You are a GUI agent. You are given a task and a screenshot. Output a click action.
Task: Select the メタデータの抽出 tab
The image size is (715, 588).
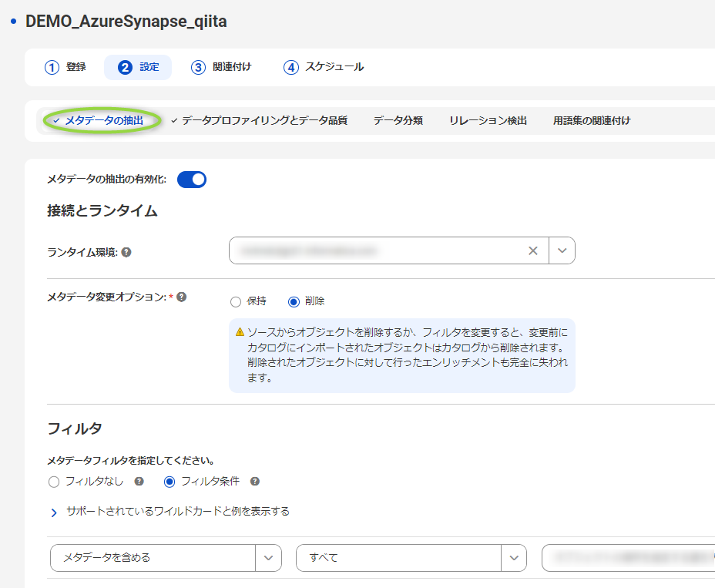pyautogui.click(x=99, y=120)
